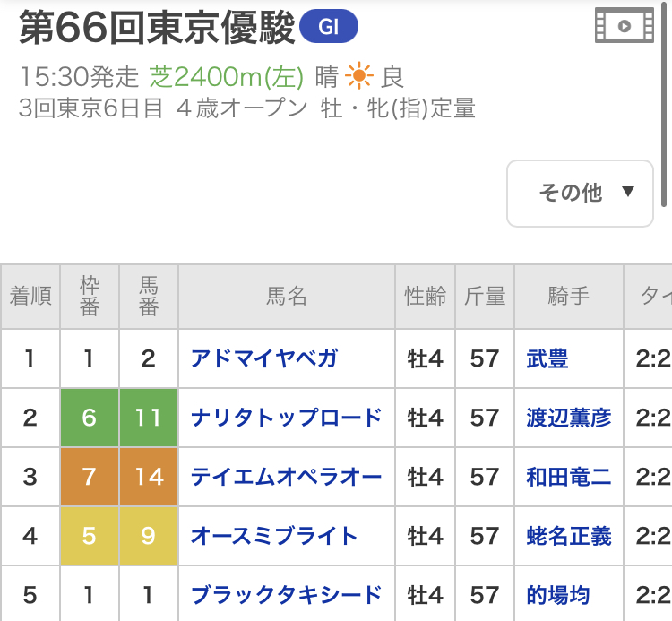Open the その他 dropdown menu
Image resolution: width=672 pixels, height=621 pixels.
pos(580,193)
